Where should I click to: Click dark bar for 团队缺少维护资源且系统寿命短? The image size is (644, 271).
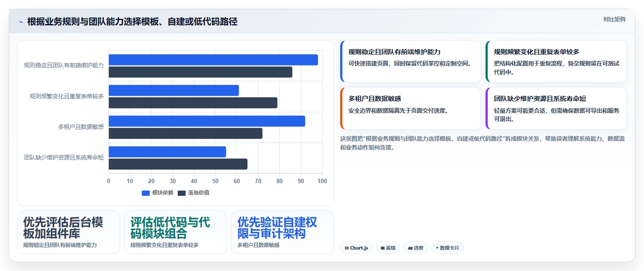pos(178,164)
